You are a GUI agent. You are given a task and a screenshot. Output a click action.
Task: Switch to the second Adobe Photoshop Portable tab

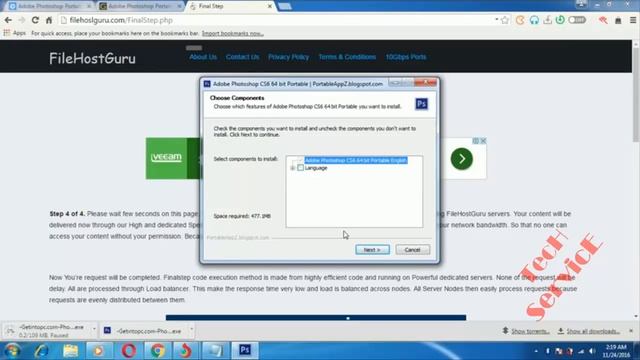[x=140, y=6]
